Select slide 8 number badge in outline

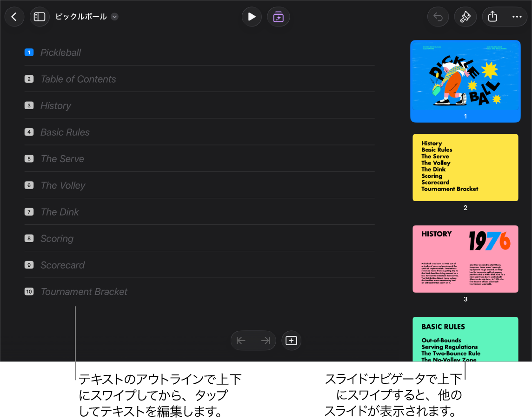tap(29, 238)
